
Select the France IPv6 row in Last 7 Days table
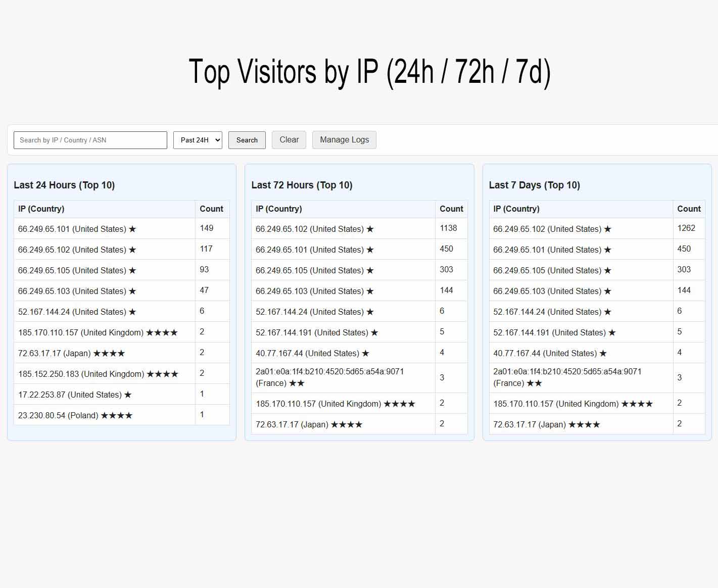597,378
